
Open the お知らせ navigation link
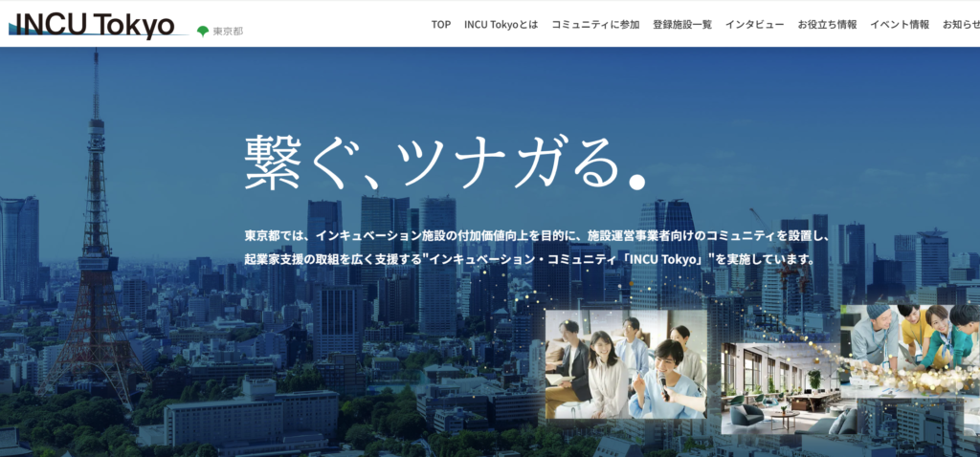[960, 24]
